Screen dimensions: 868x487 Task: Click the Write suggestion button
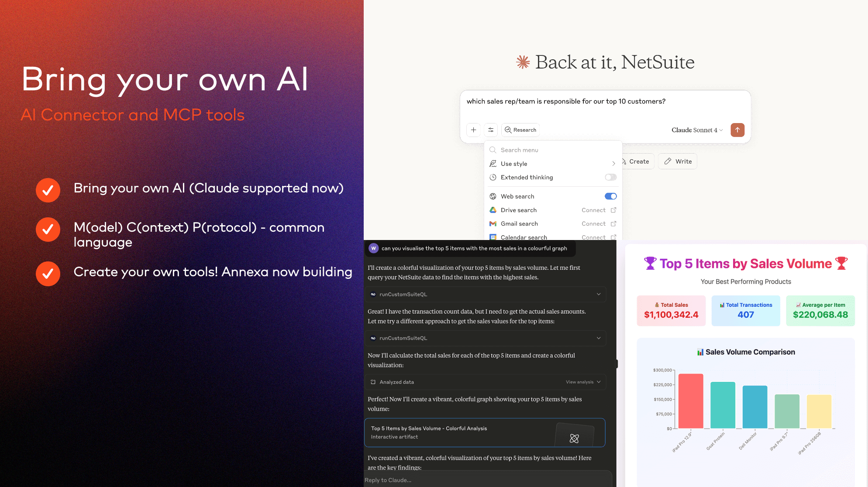(x=678, y=161)
